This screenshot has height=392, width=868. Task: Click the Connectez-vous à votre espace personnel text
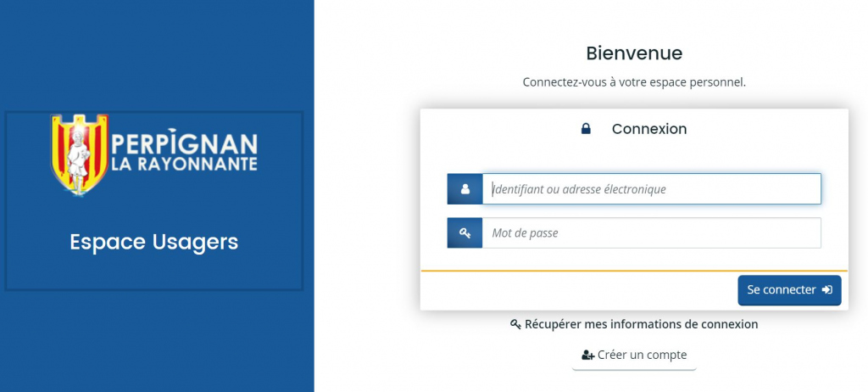(x=634, y=82)
